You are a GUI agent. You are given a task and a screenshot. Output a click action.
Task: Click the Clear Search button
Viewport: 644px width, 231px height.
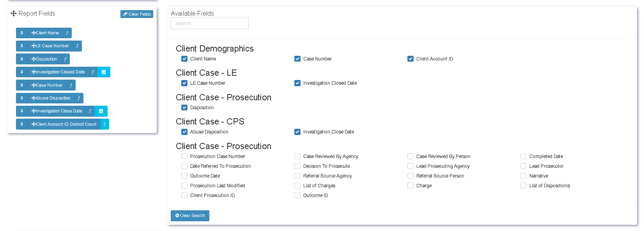(x=190, y=216)
